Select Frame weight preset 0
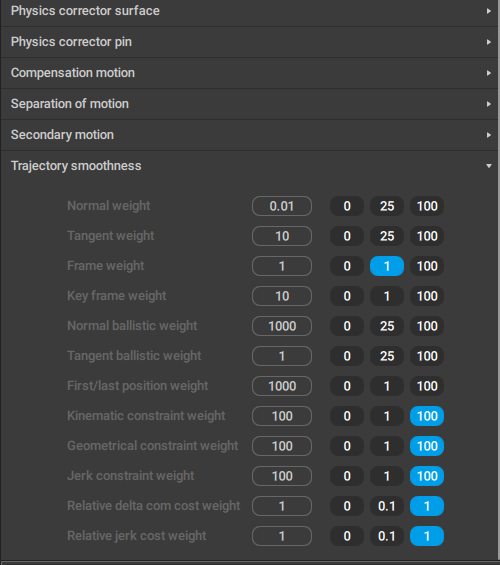 coord(347,266)
